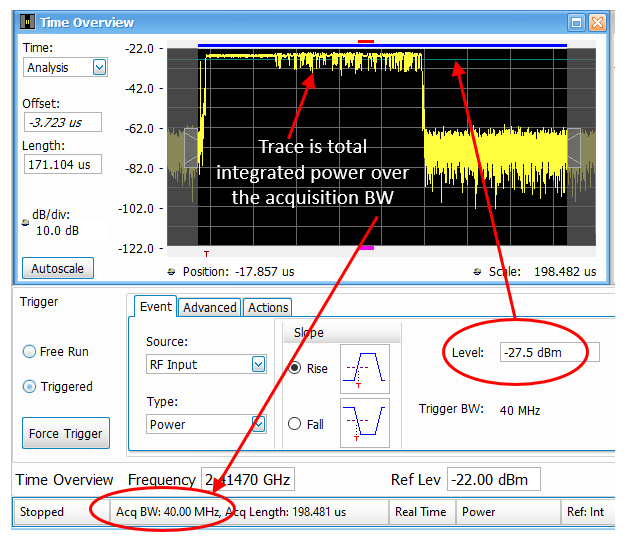This screenshot has width=627, height=540.
Task: Click the Position value -17.857 us
Action: pos(264,272)
